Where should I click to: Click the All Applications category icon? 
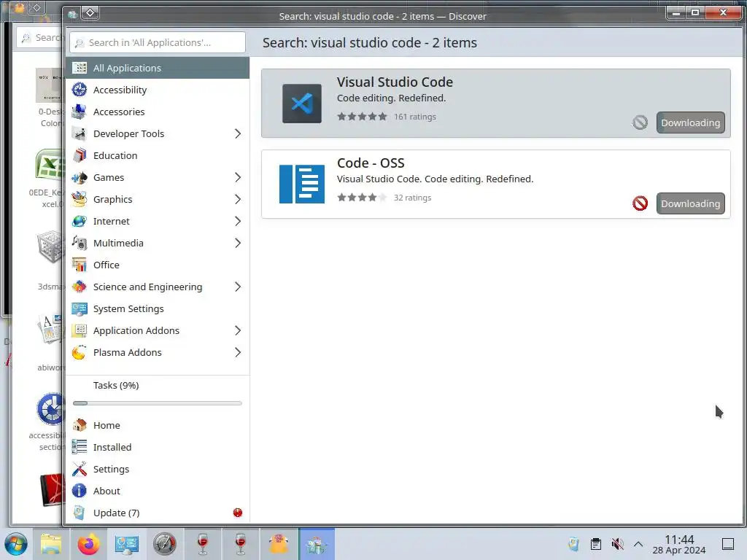coord(79,68)
